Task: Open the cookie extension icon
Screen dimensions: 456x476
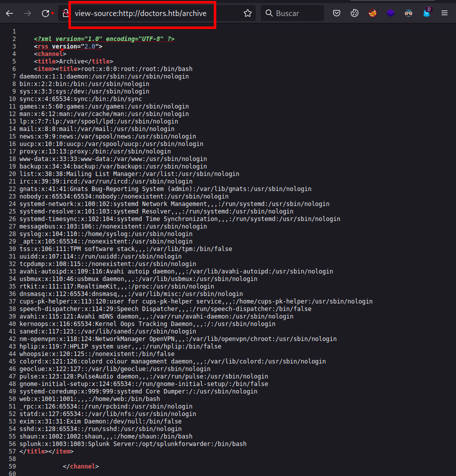Action: (355, 13)
